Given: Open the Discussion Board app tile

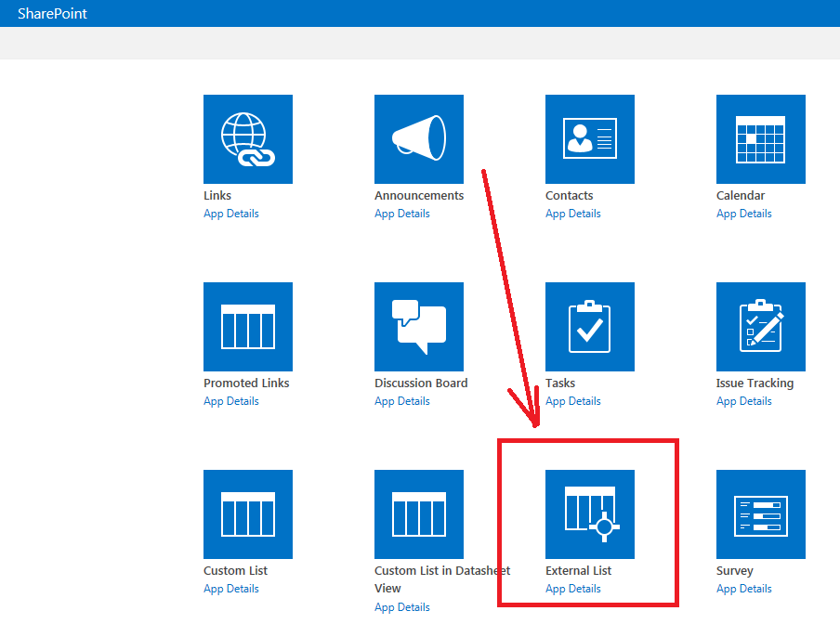Looking at the screenshot, I should [x=418, y=327].
